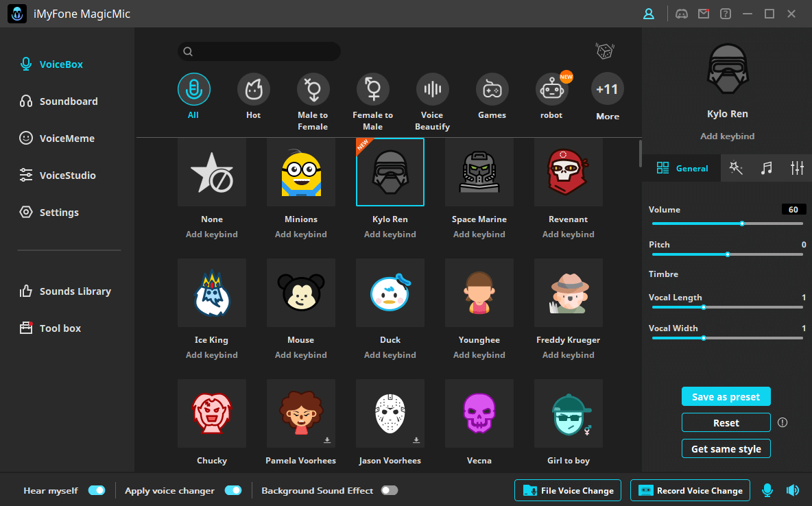This screenshot has width=812, height=506.
Task: Choose the Minions voice
Action: [301, 172]
